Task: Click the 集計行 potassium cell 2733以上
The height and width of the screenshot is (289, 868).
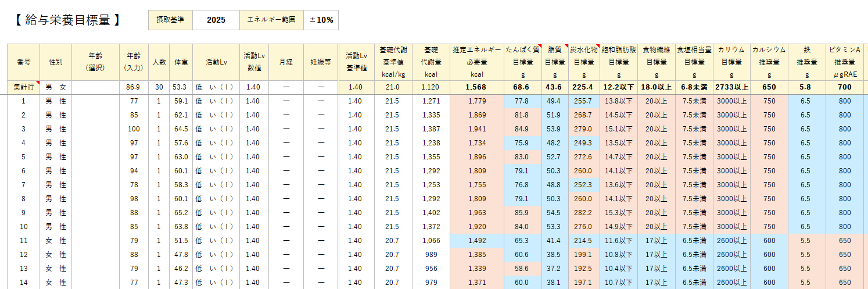Action: pos(731,87)
